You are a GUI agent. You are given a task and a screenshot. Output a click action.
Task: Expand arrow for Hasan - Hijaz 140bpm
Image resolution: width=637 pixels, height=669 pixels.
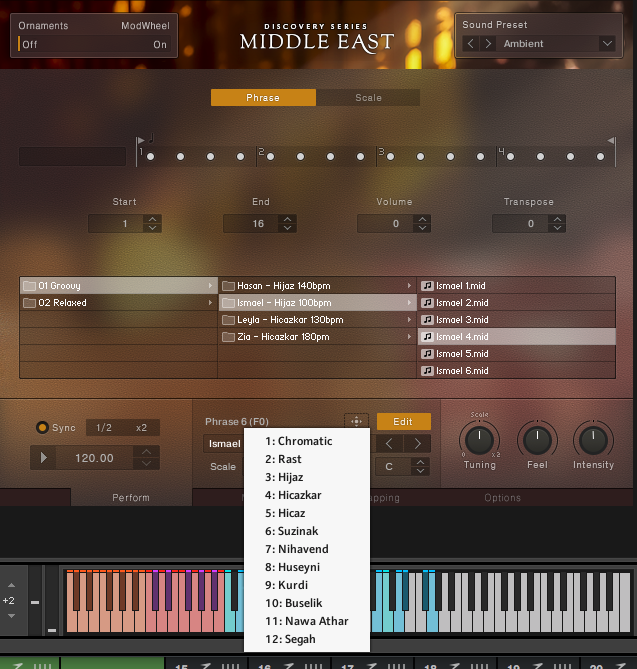[x=410, y=285]
